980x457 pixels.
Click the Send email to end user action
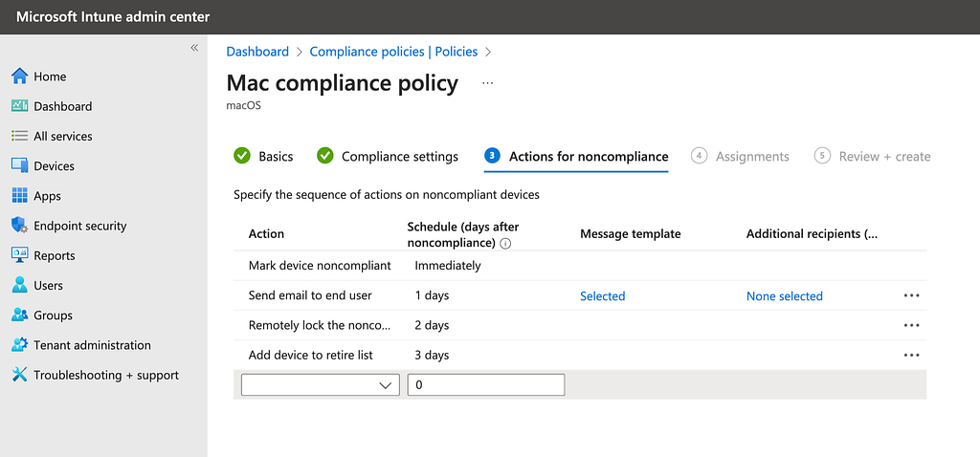tap(310, 295)
